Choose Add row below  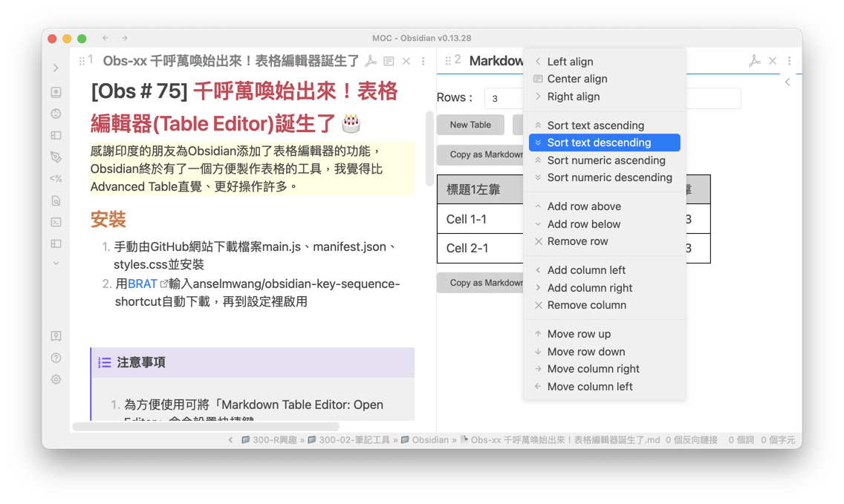605,224
